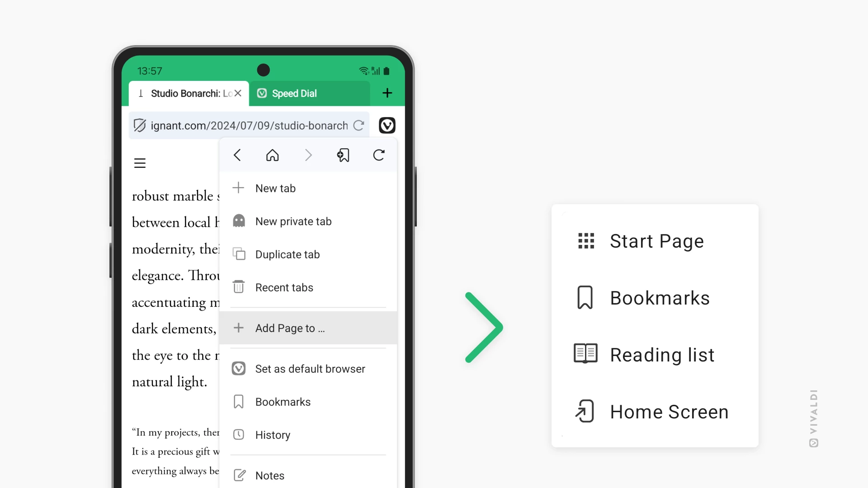Viewport: 868px width, 488px height.
Task: Click the bookmark/save page icon in toolbar
Action: pos(344,155)
